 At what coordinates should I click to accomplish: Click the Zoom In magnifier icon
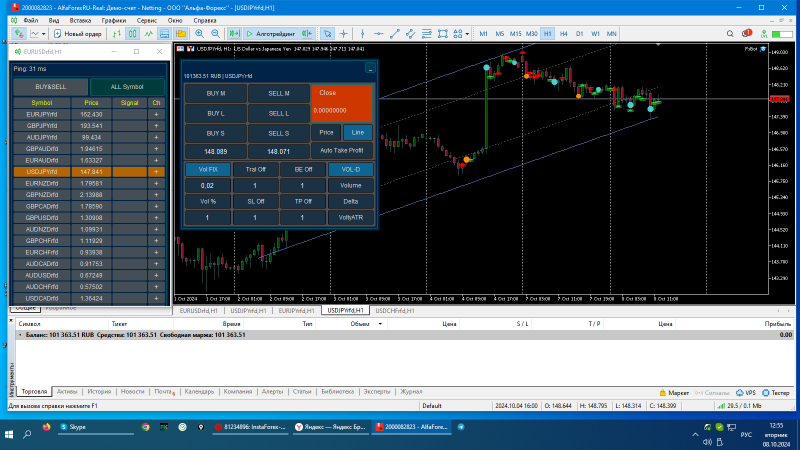click(199, 34)
